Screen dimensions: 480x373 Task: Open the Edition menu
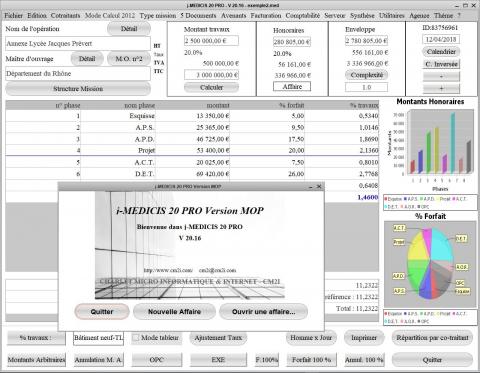tap(37, 16)
